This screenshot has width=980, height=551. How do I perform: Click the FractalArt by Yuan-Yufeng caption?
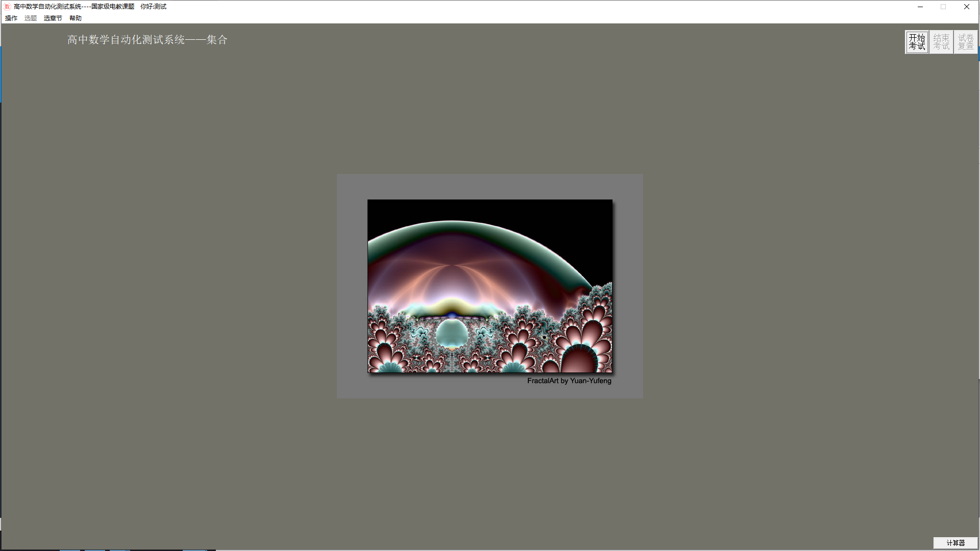tap(569, 381)
